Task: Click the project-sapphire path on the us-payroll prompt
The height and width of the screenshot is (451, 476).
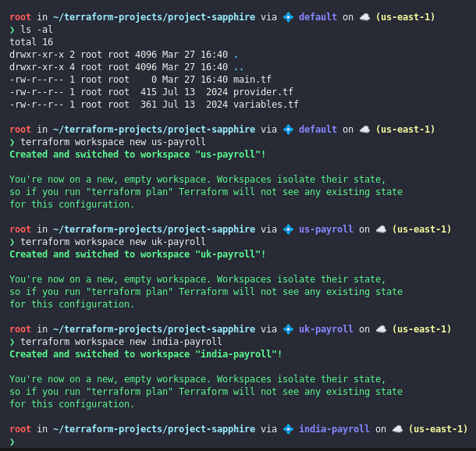Action: [x=154, y=229]
